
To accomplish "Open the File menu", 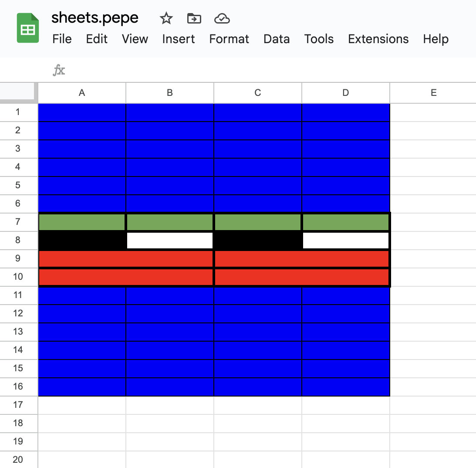I will coord(62,39).
